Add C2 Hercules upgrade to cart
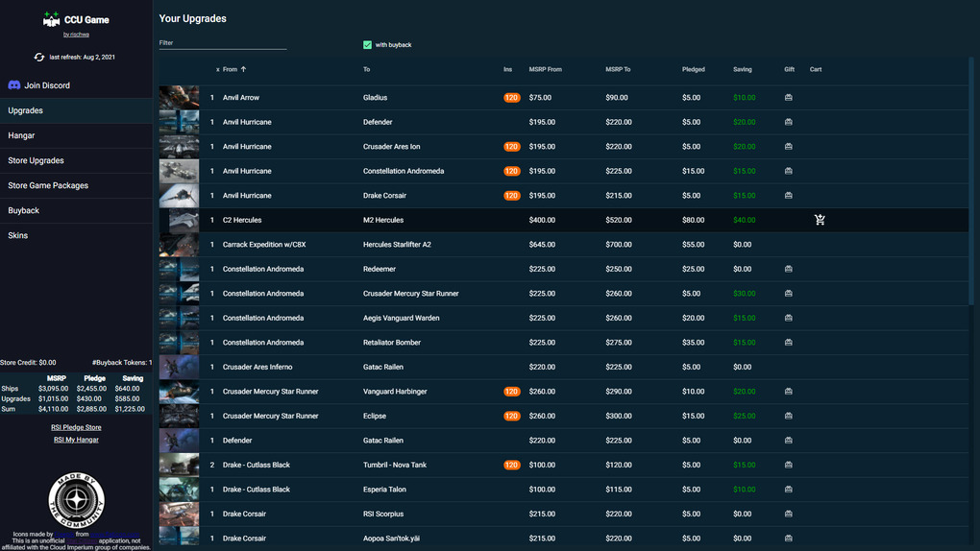Viewport: 980px width, 551px height. coord(820,220)
